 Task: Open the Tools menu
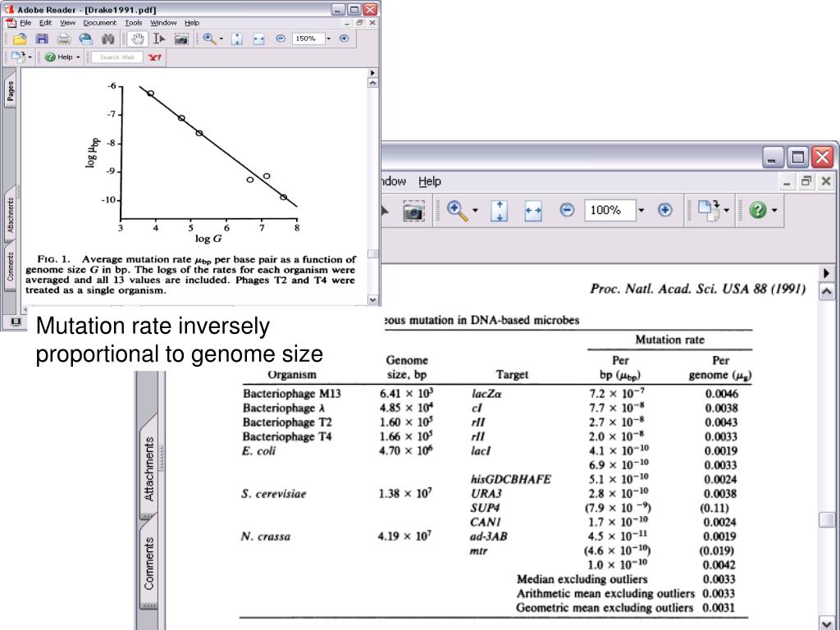pyautogui.click(x=134, y=23)
